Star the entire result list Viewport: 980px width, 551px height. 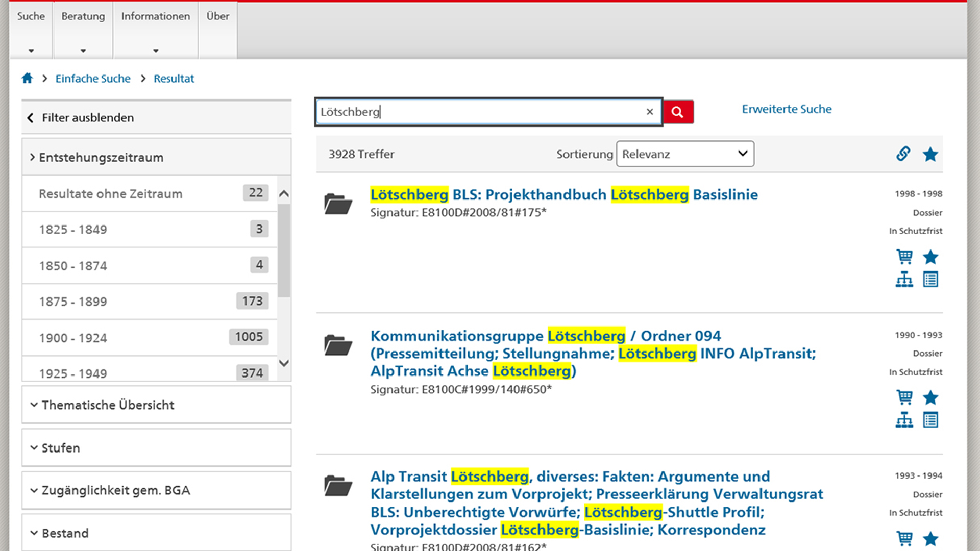[930, 154]
